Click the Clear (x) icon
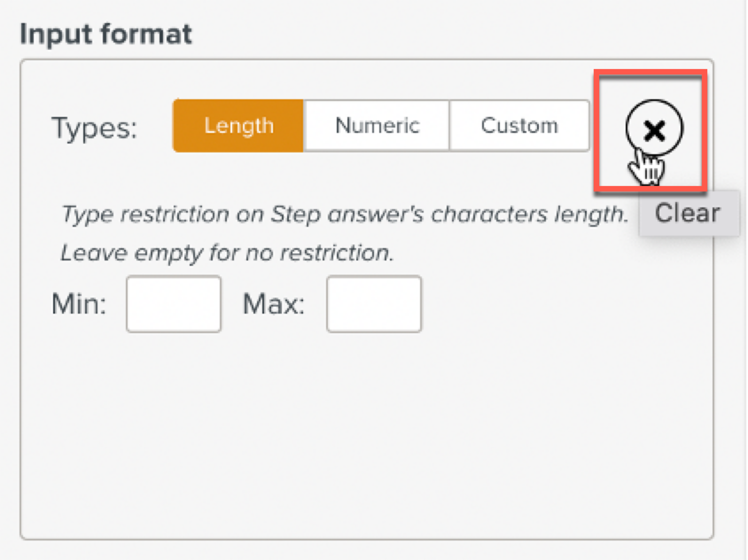The width and height of the screenshot is (748, 560). pos(654,128)
